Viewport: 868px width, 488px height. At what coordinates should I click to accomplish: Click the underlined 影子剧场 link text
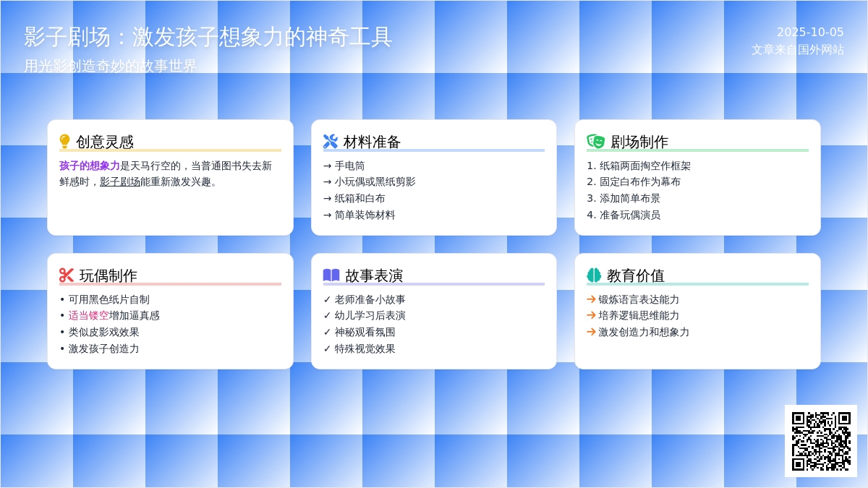pos(120,182)
